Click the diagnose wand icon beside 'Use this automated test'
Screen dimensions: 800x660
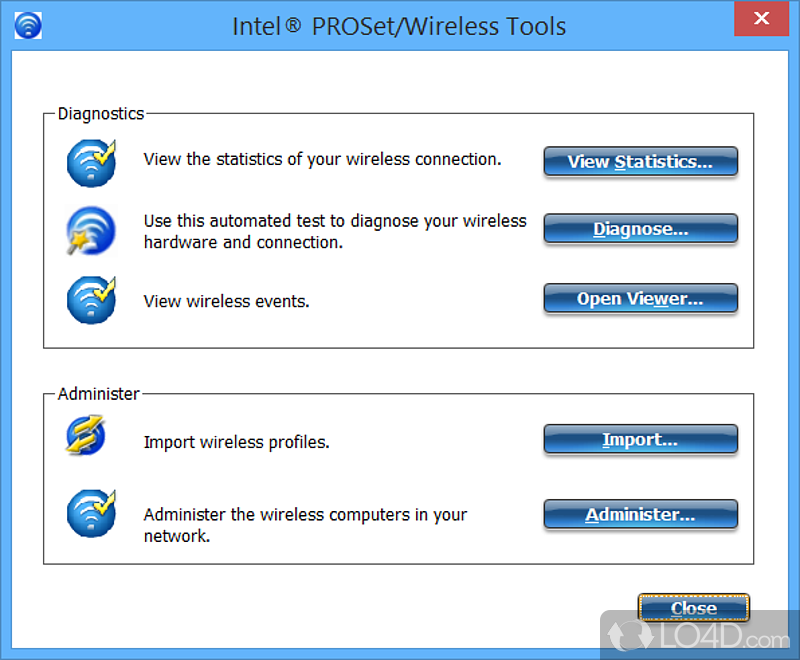click(91, 231)
